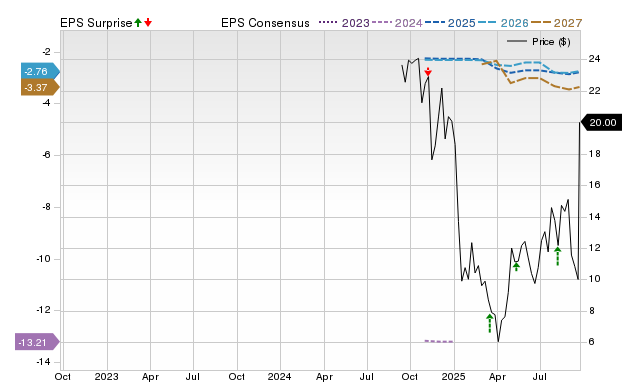640x382 pixels.
Task: Select the 2026 consensus legend entry
Action: point(503,23)
